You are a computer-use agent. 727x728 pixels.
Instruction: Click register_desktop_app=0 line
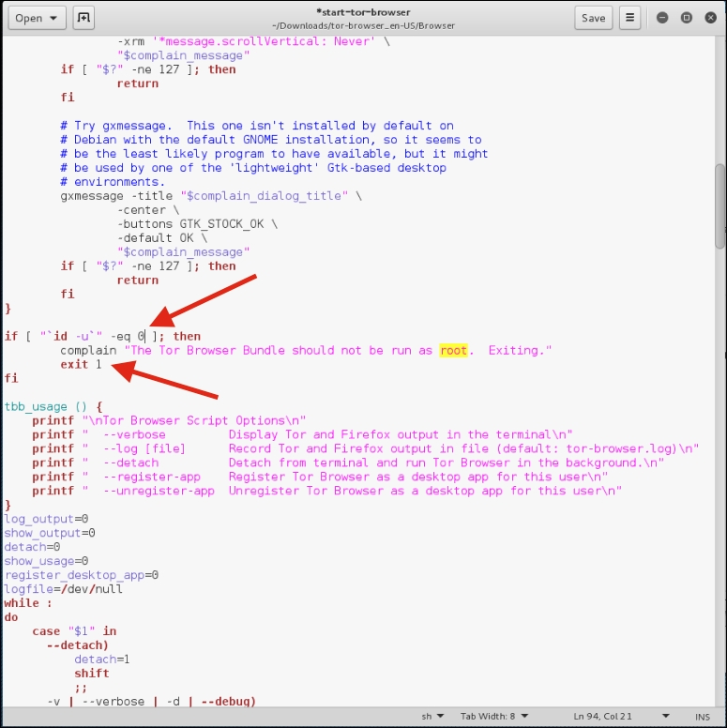82,575
